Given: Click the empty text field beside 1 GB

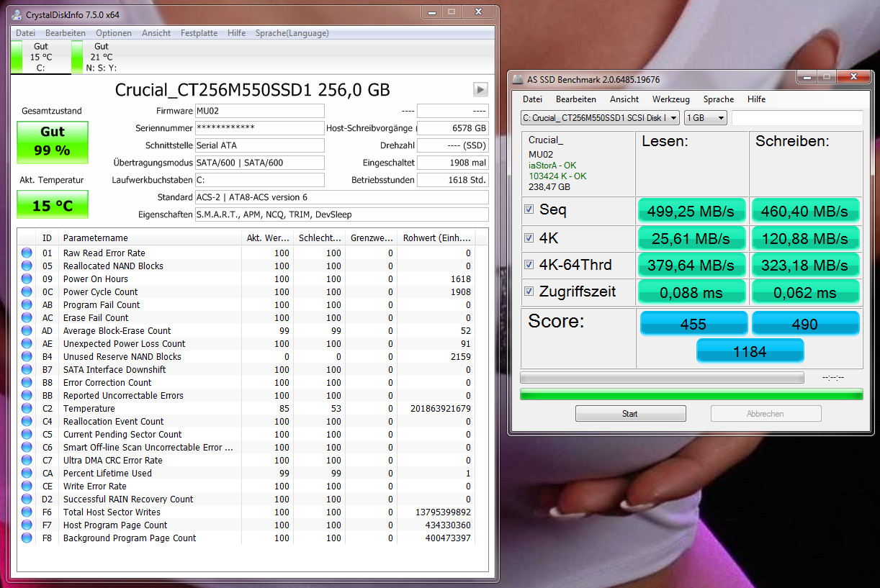Looking at the screenshot, I should click(x=797, y=117).
